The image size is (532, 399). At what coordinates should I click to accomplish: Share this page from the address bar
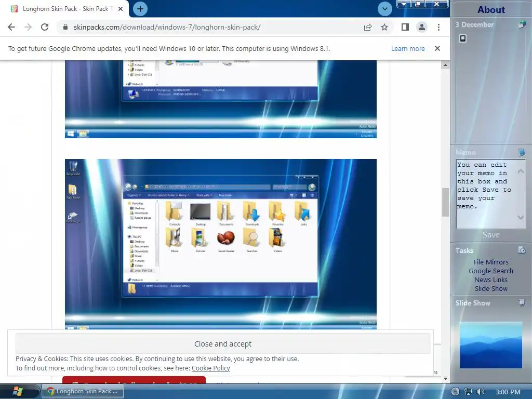368,27
